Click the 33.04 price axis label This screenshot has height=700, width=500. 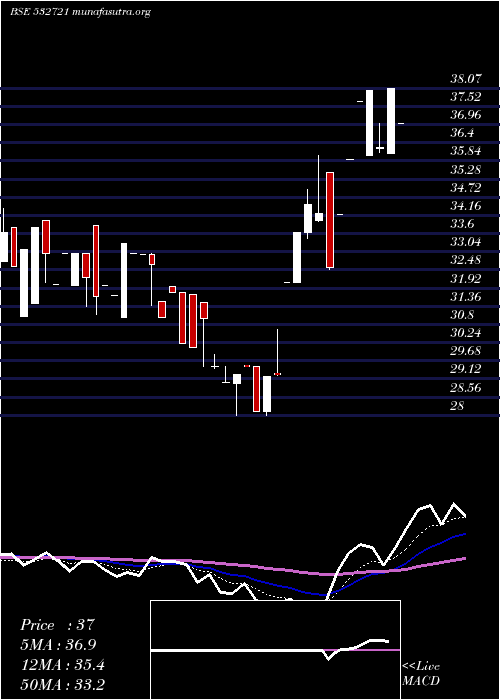click(466, 242)
